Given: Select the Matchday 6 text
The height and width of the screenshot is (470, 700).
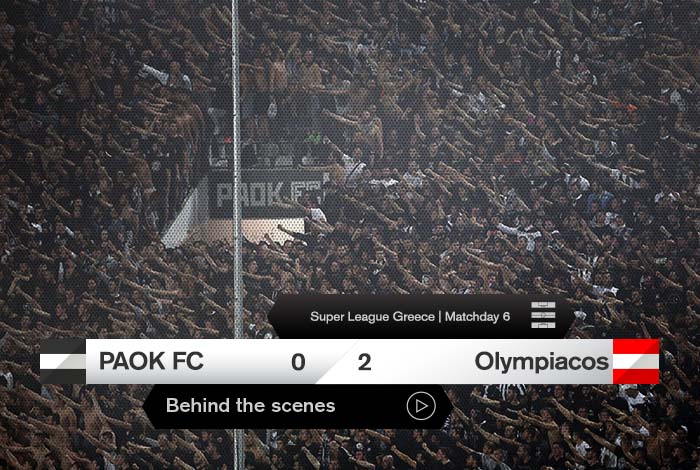Looking at the screenshot, I should pos(477,316).
